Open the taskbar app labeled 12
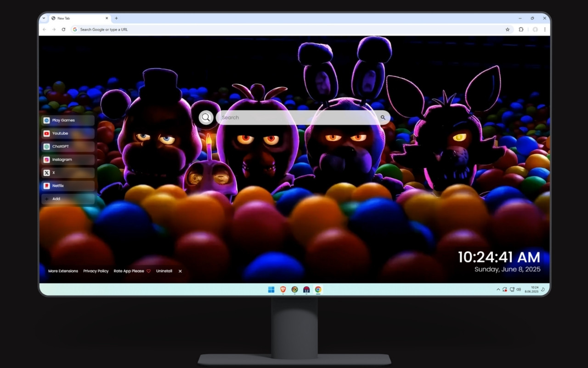The image size is (588, 368). click(x=306, y=289)
